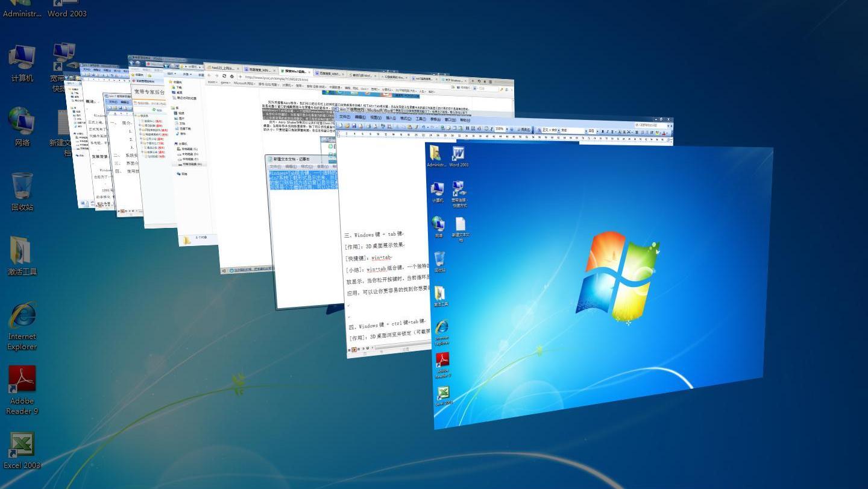
Task: Click 宽带专家后台 heading in background window
Action: point(149,92)
